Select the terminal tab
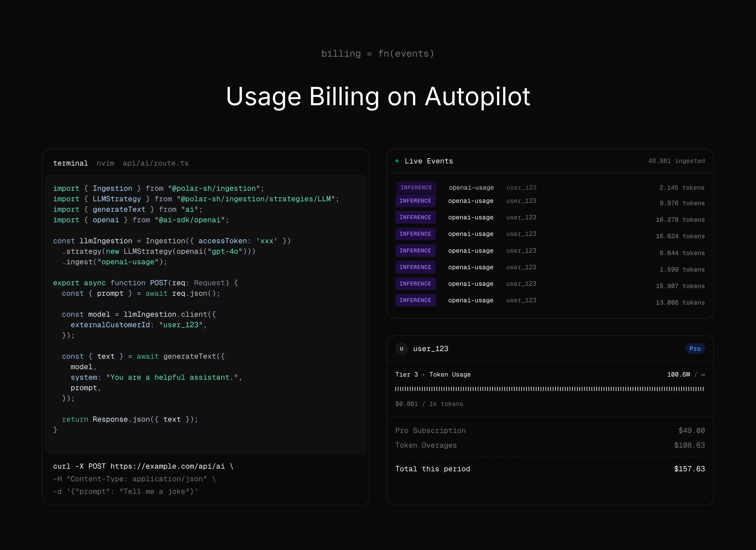Viewport: 756px width, 550px height. [71, 163]
